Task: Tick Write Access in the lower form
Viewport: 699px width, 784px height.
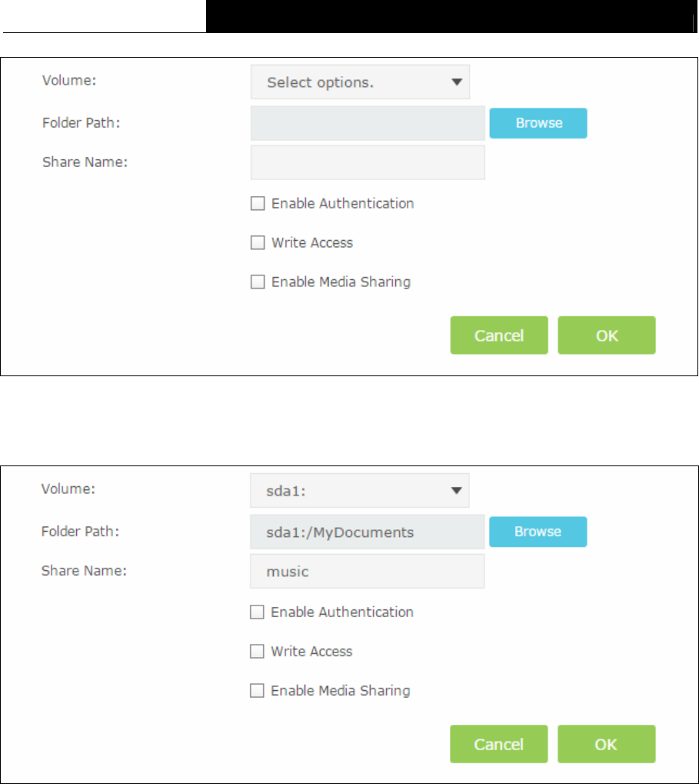Action: point(257,651)
